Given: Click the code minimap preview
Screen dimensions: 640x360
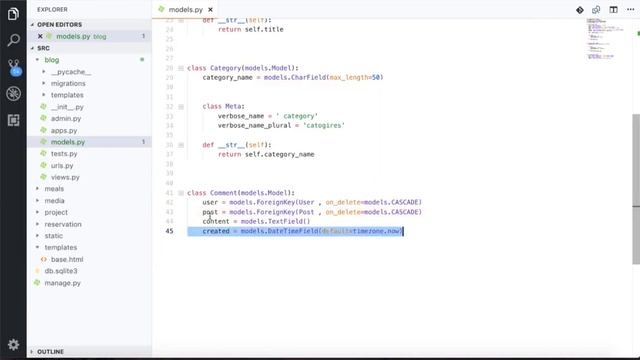Looking at the screenshot, I should 606,38.
